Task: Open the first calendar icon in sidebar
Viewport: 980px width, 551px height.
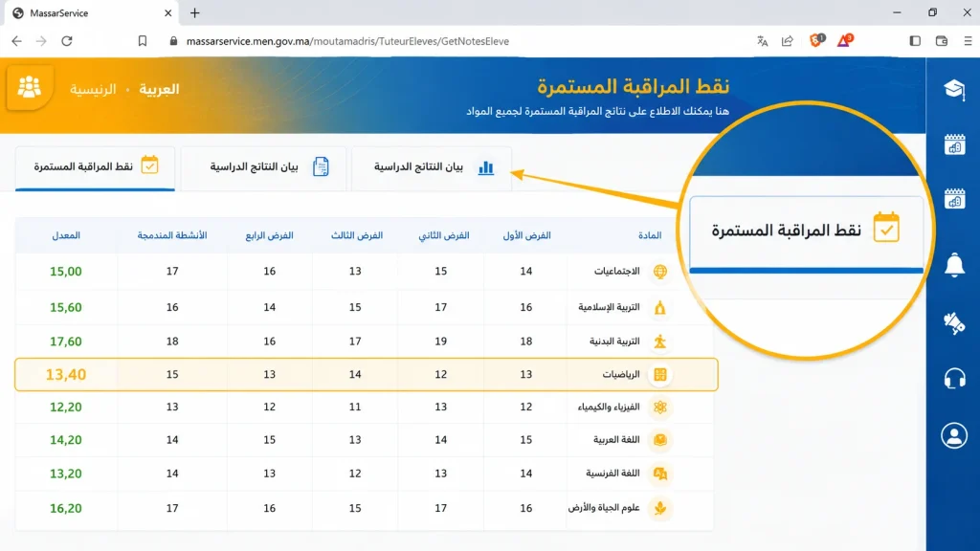Action: click(954, 144)
